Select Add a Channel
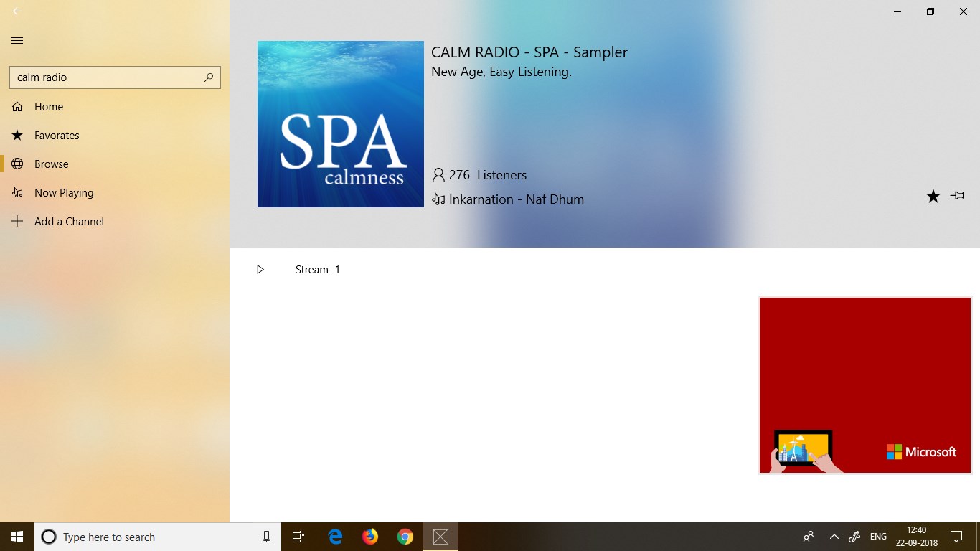Image resolution: width=980 pixels, height=551 pixels. [115, 221]
